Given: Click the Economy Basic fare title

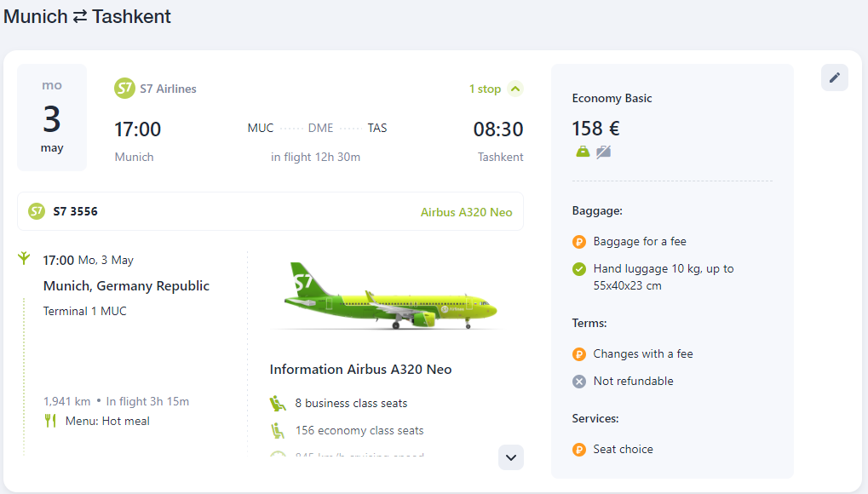Looking at the screenshot, I should 612,99.
